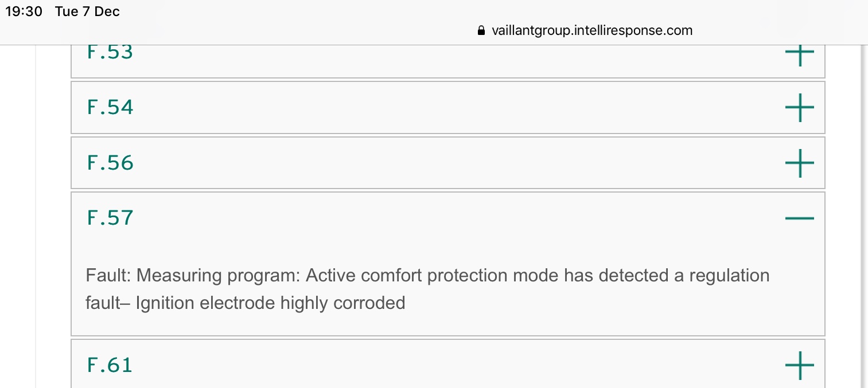This screenshot has height=388, width=868.
Task: Select the F.54 accordion heading
Action: (x=110, y=107)
